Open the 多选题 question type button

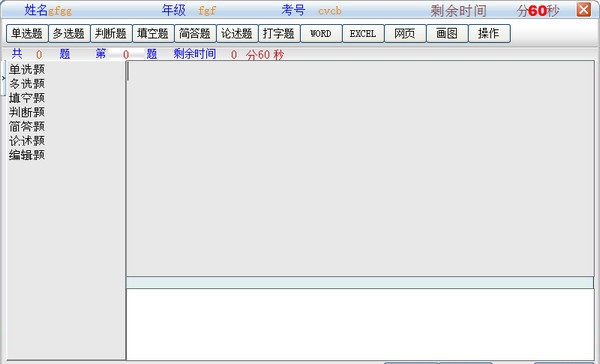(x=69, y=34)
